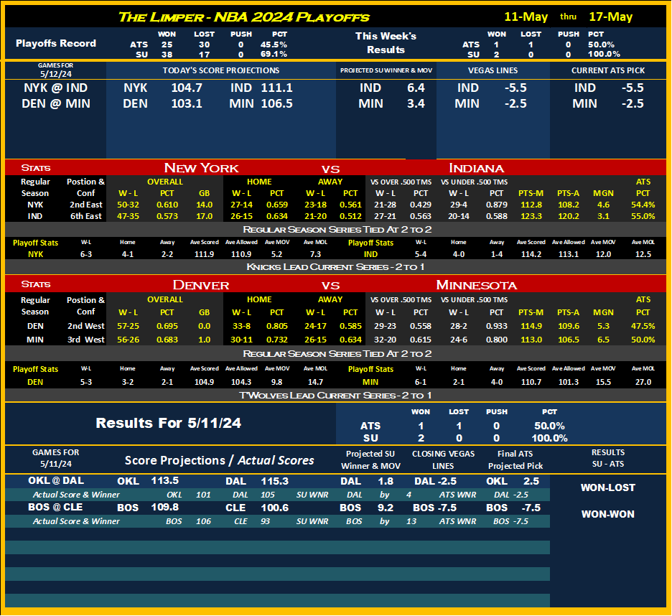The height and width of the screenshot is (616, 672).
Task: Select BOS projected score "109.8"
Action: tap(165, 508)
